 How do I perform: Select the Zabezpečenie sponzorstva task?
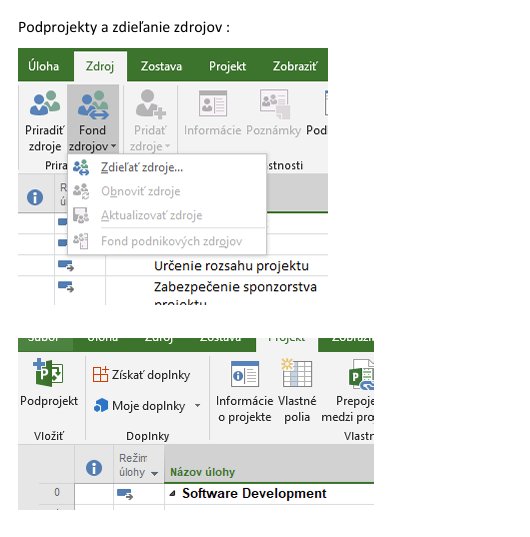coord(235,287)
